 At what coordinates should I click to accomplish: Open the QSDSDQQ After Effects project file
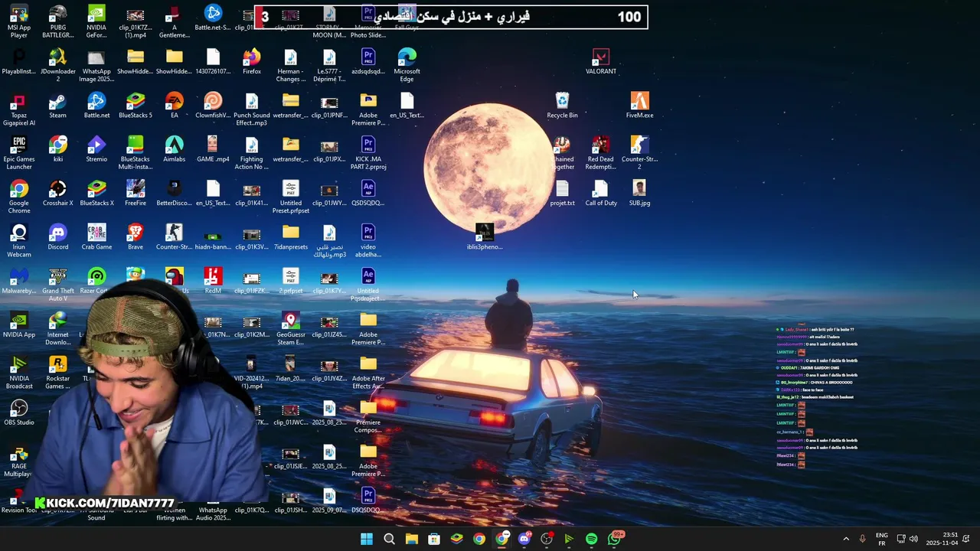click(368, 193)
